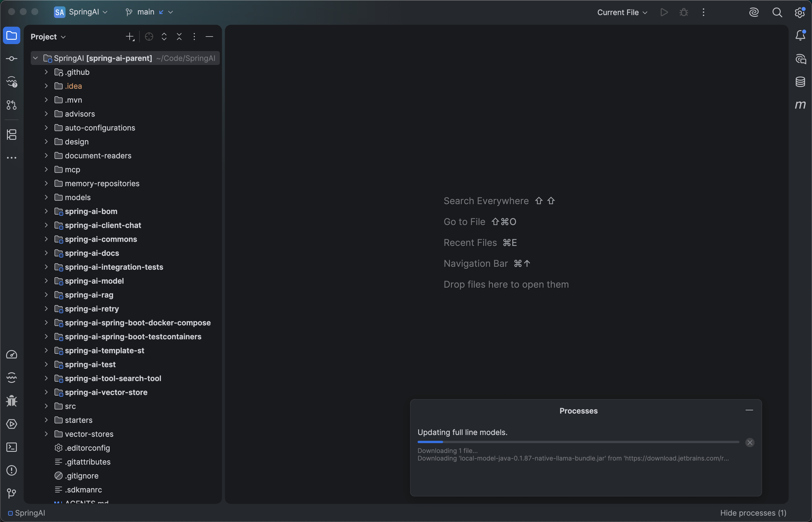
Task: Open the main branch dropdown
Action: (149, 12)
